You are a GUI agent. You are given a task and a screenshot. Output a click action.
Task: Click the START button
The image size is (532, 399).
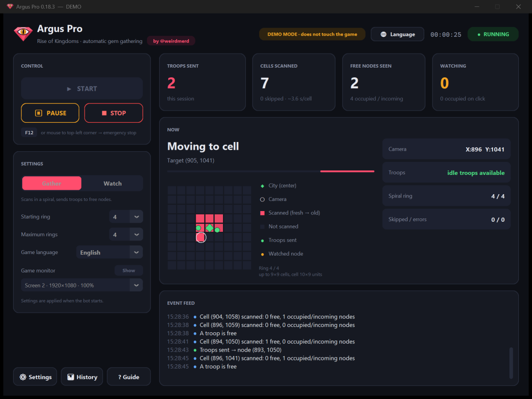pyautogui.click(x=82, y=88)
